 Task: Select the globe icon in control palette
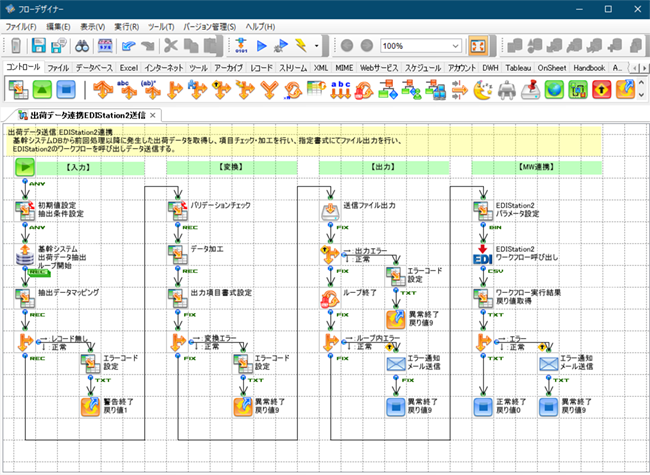coord(554,89)
